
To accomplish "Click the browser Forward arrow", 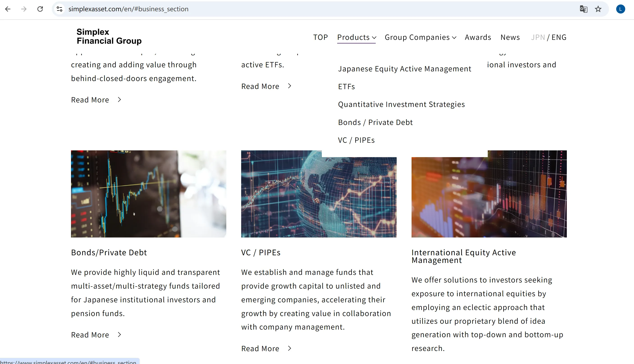I will tap(24, 9).
